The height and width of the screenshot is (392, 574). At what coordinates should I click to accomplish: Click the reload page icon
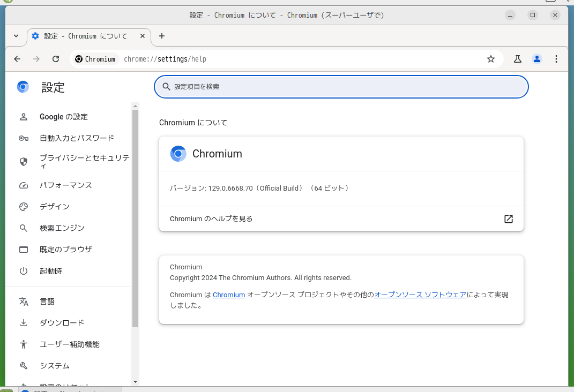point(56,59)
